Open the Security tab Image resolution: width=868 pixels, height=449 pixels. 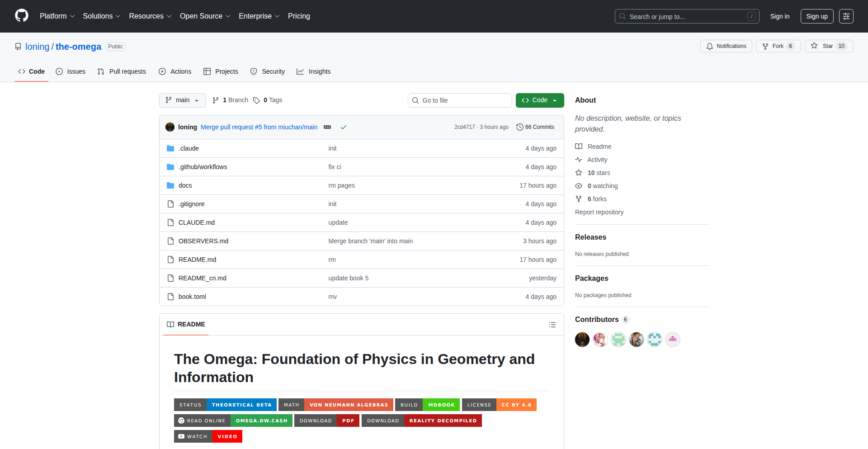(x=268, y=71)
